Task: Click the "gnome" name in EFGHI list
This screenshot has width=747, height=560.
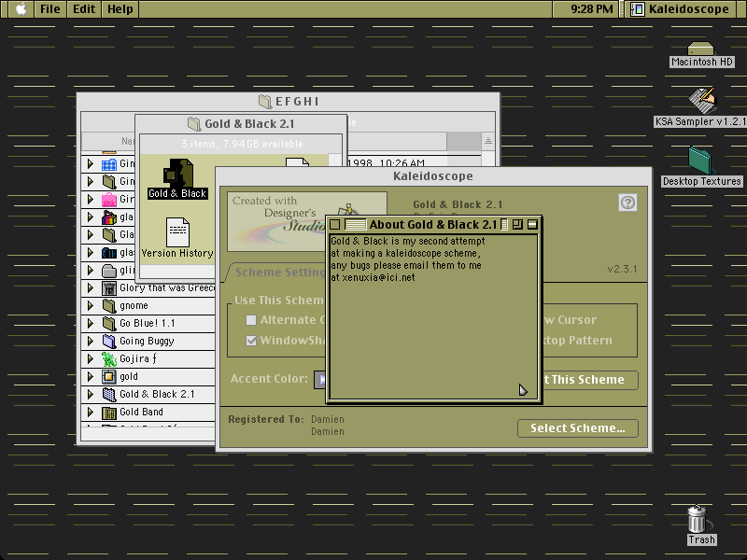Action: (x=134, y=306)
